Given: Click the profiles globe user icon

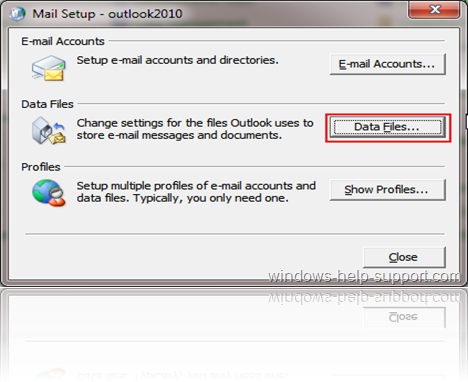Looking at the screenshot, I should click(49, 193).
